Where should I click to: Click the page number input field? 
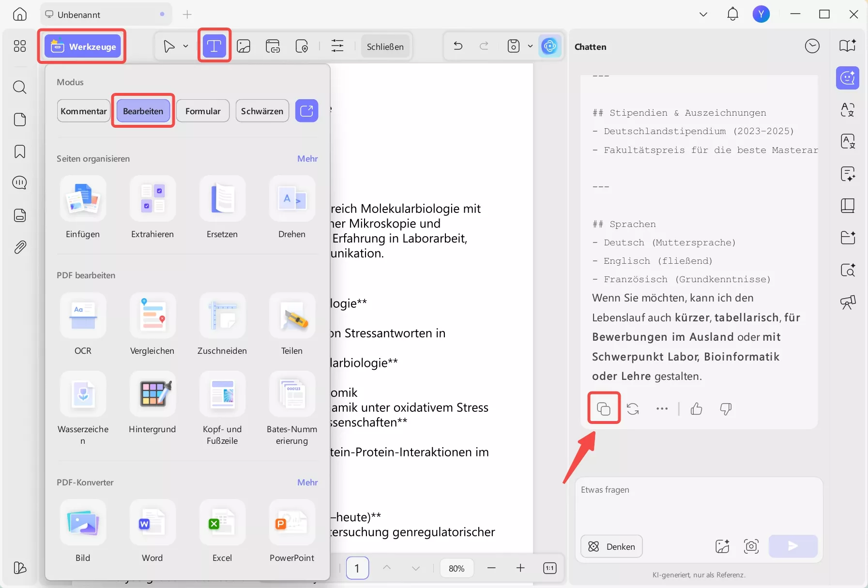point(357,568)
